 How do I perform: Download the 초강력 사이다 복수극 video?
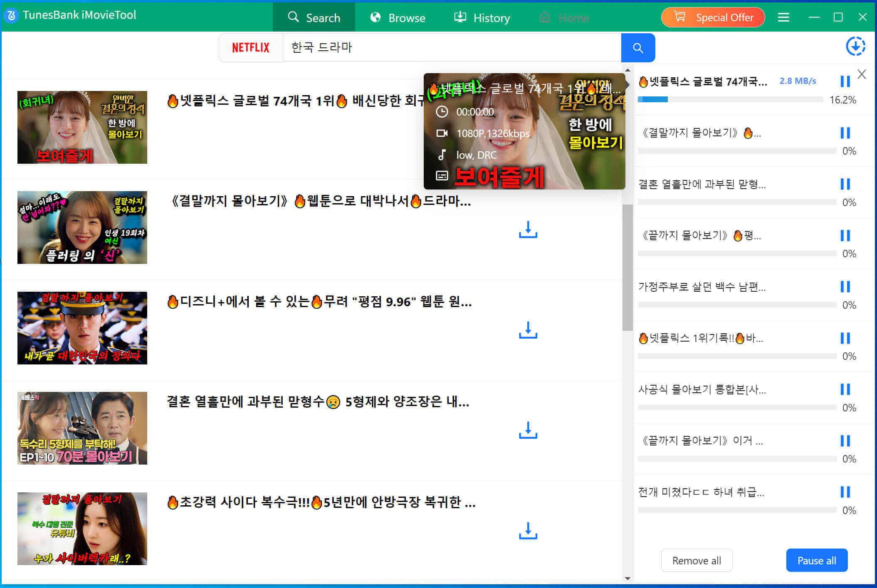(x=528, y=531)
